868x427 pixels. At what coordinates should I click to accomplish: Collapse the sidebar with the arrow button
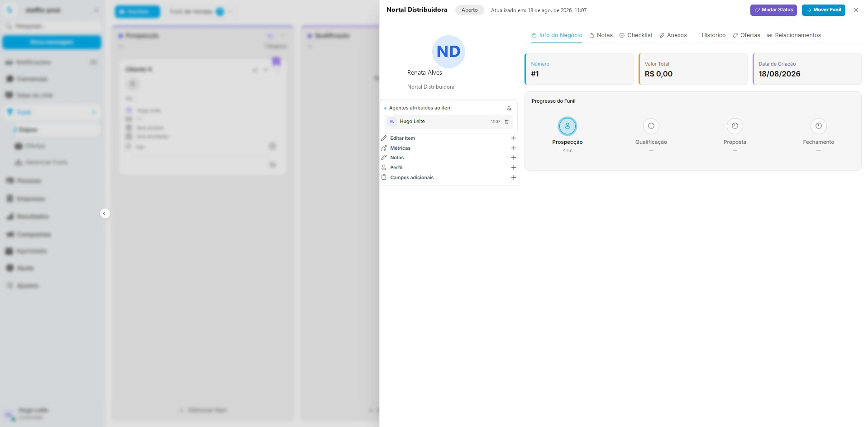(105, 213)
